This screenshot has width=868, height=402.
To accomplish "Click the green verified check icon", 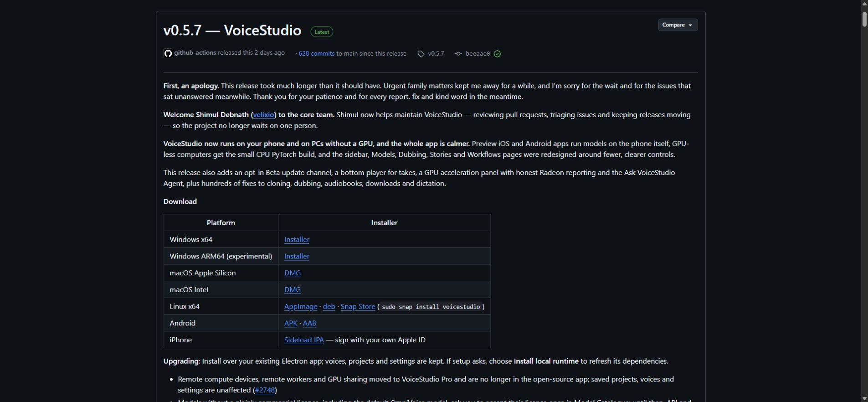I will coord(498,54).
